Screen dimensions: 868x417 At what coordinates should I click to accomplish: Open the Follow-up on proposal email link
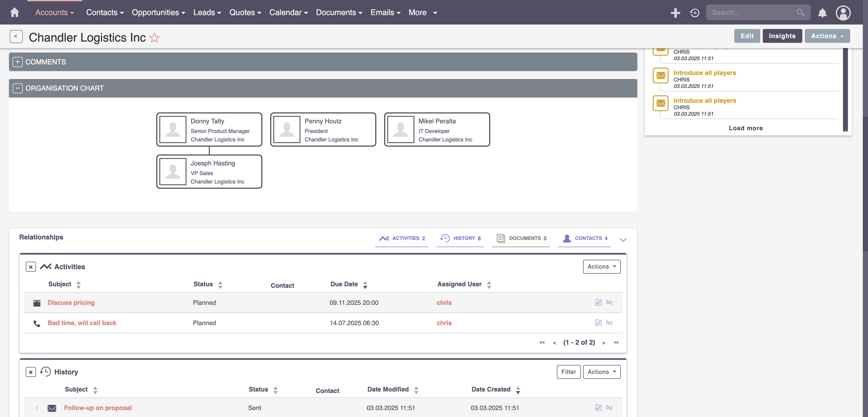point(98,408)
